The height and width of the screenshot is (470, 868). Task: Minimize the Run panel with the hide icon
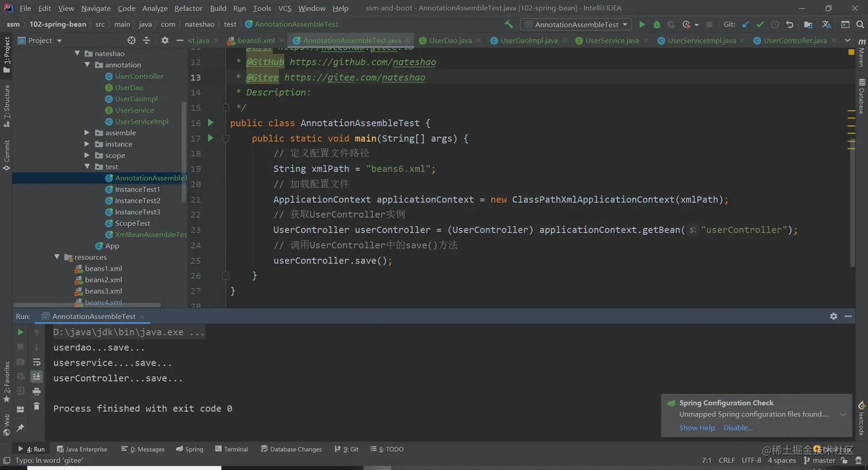[848, 317]
